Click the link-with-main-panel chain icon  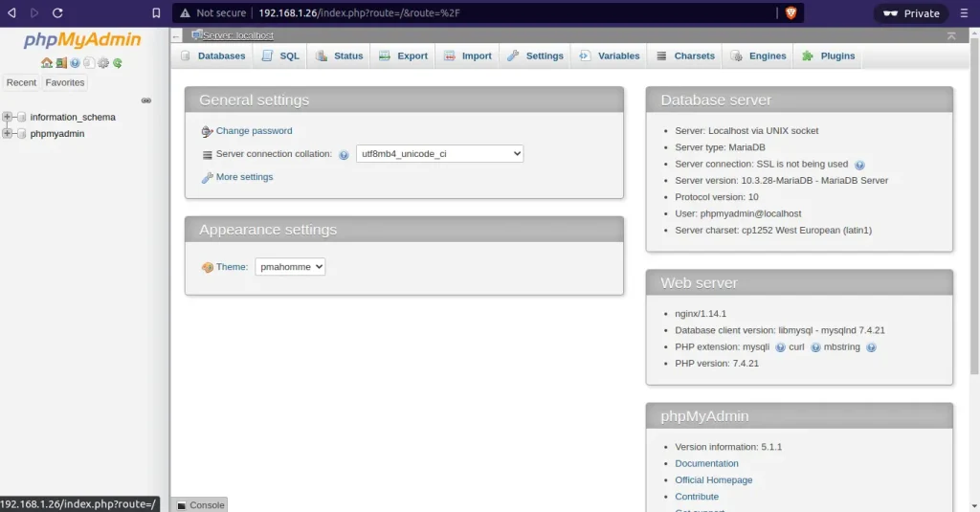(x=145, y=100)
